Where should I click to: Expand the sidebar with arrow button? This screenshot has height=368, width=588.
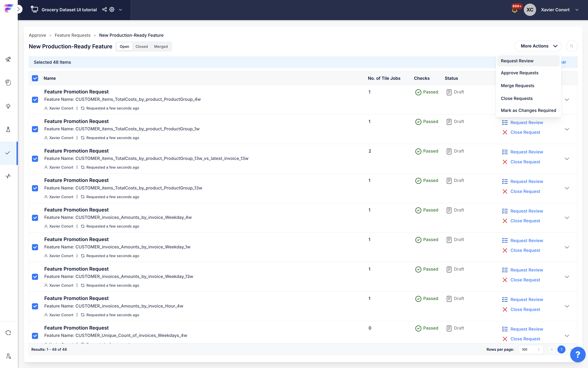[18, 10]
